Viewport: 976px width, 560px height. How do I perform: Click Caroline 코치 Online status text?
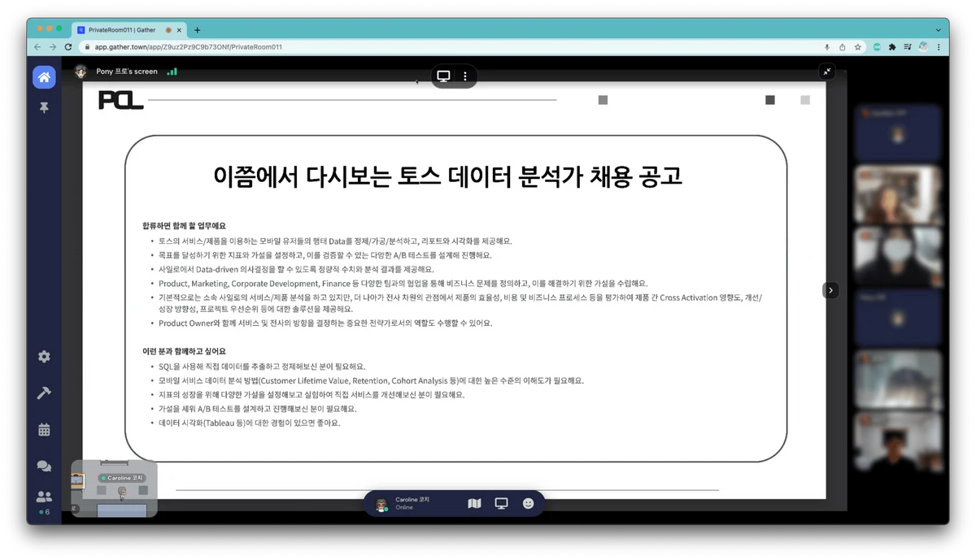pyautogui.click(x=404, y=508)
